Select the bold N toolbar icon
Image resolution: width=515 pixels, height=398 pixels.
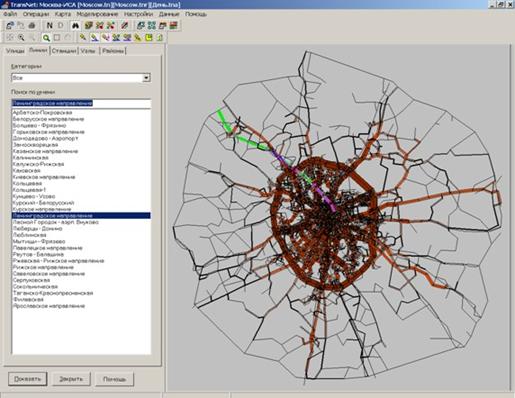(50, 26)
